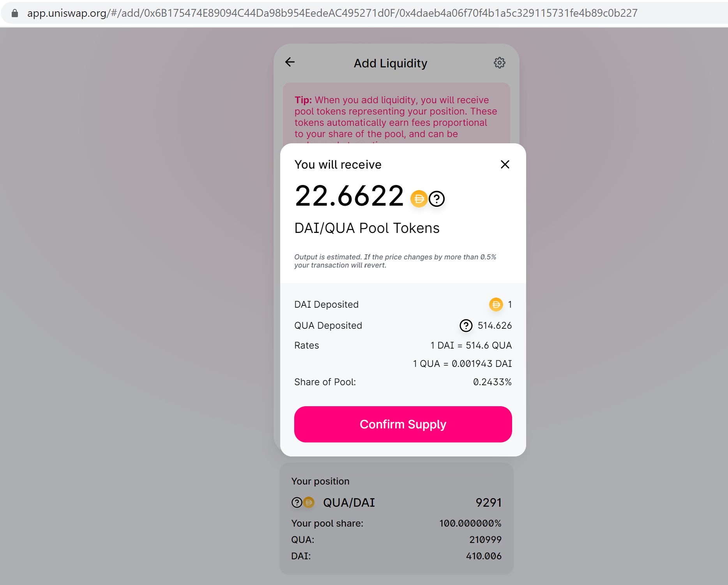Click the QUA/DAI pair label in Your position

click(x=348, y=503)
